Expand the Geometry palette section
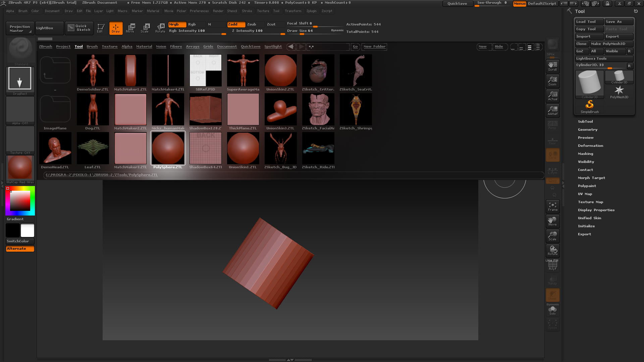644x362 pixels. coord(588,130)
